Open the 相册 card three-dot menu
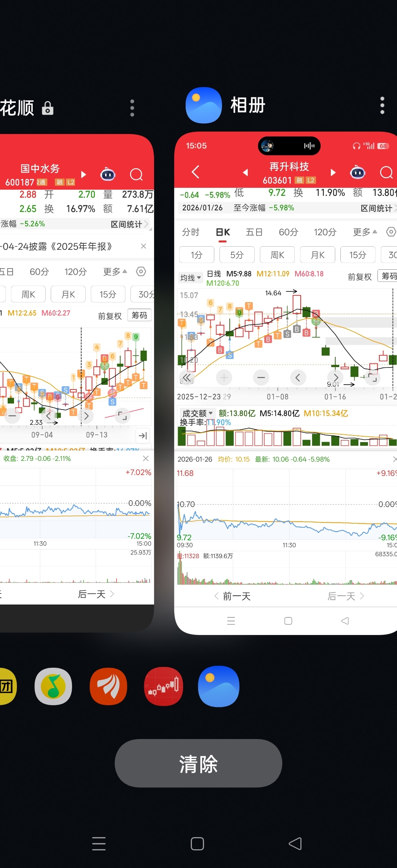The width and height of the screenshot is (397, 868). [x=382, y=105]
